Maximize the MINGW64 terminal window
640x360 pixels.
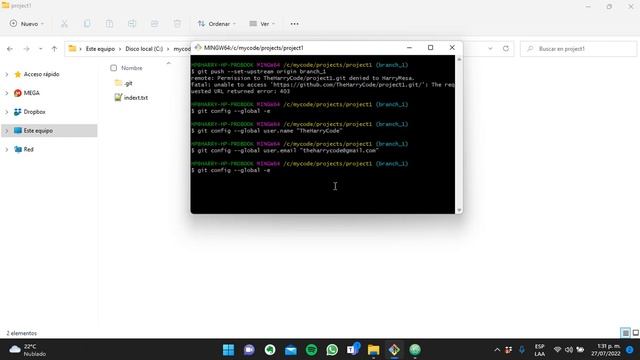430,47
